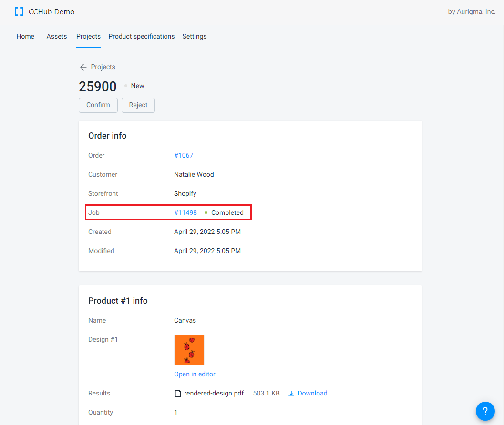This screenshot has width=504, height=425.
Task: Click the rendered-design.pdf file icon
Action: (x=178, y=394)
